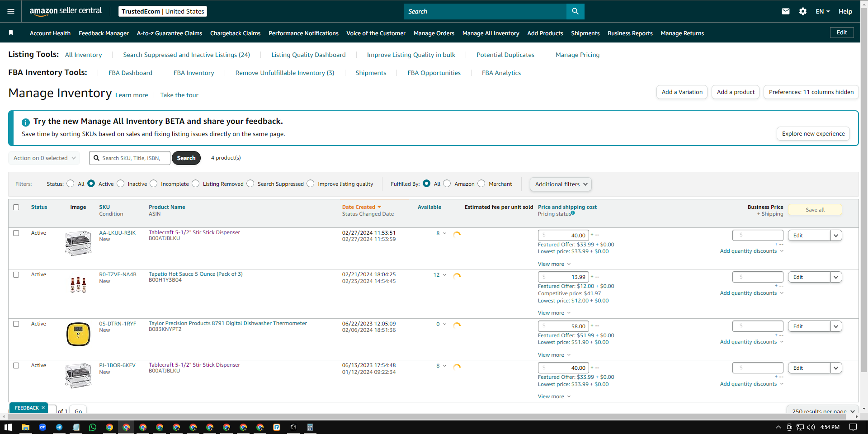Open WhatsApp from the taskbar
This screenshot has width=868, height=434.
coord(93,427)
